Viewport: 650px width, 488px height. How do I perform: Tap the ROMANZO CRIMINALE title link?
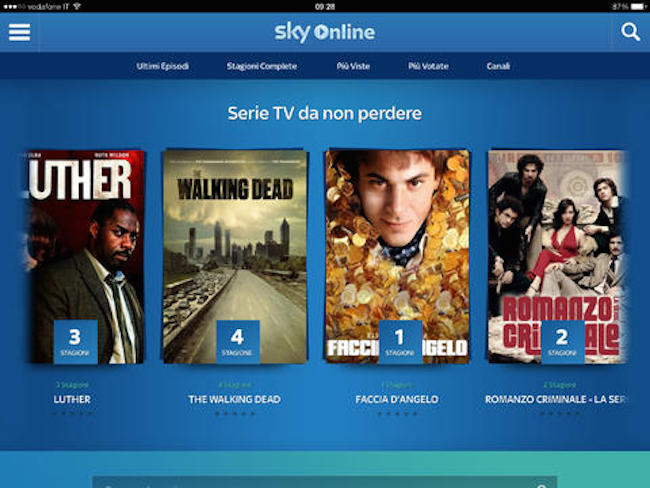[555, 399]
